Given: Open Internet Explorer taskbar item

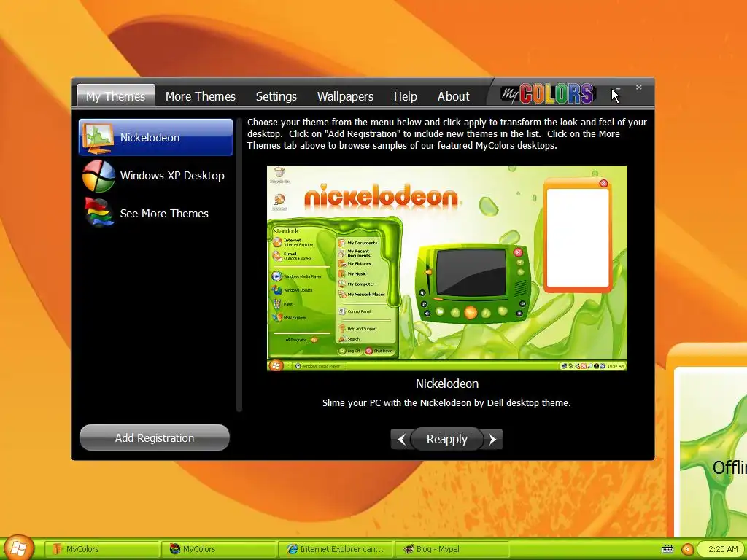Looking at the screenshot, I should pos(336,549).
